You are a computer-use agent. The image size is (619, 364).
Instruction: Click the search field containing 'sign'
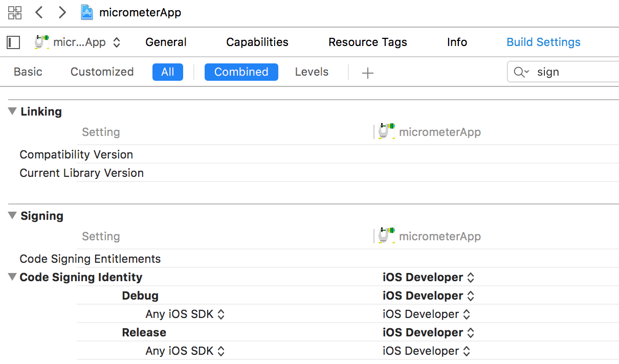(573, 72)
